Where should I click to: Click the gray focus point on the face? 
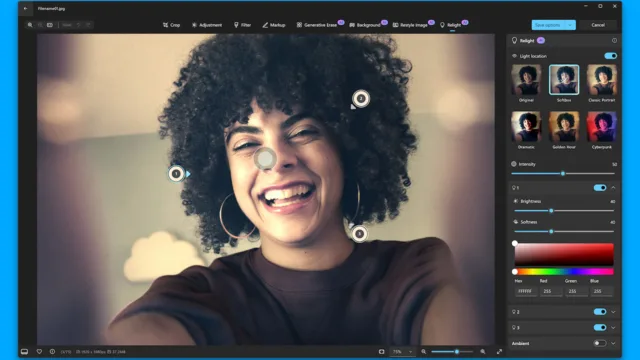(x=265, y=158)
